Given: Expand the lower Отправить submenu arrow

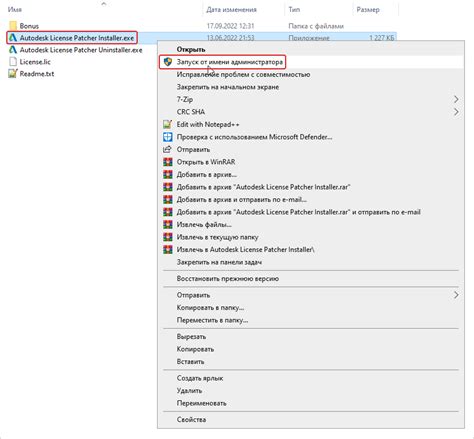Looking at the screenshot, I should (x=456, y=295).
